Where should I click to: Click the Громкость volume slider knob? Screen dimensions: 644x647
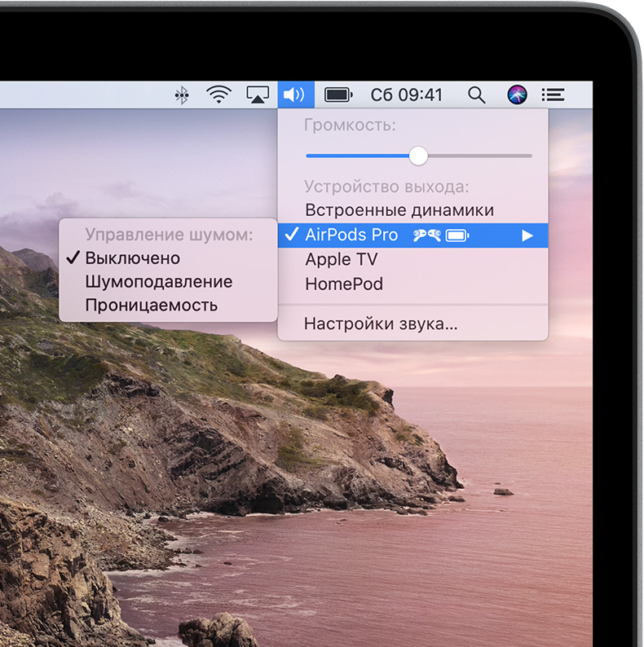click(418, 155)
